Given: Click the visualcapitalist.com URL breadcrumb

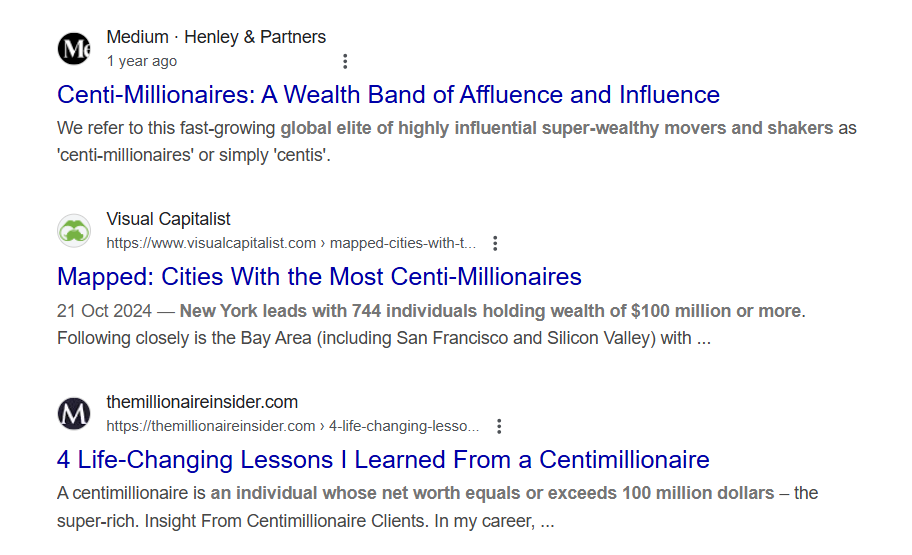Looking at the screenshot, I should [291, 243].
